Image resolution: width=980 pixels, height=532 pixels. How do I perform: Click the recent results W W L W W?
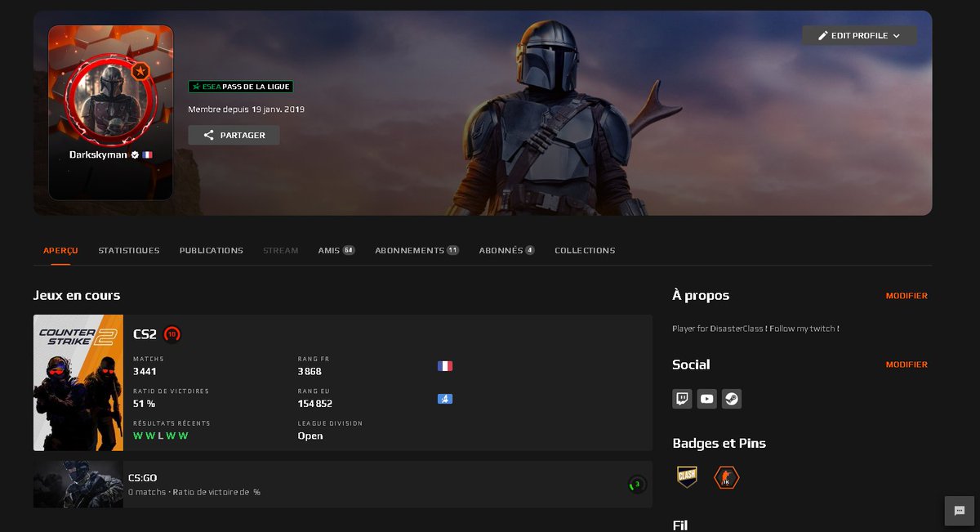coord(161,436)
